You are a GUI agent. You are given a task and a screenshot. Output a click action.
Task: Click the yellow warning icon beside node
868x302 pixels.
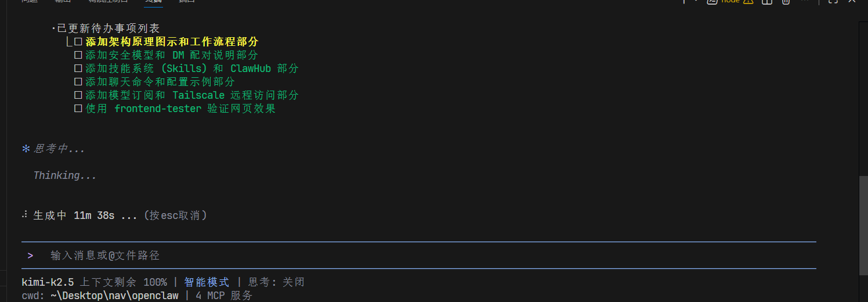pos(748,2)
